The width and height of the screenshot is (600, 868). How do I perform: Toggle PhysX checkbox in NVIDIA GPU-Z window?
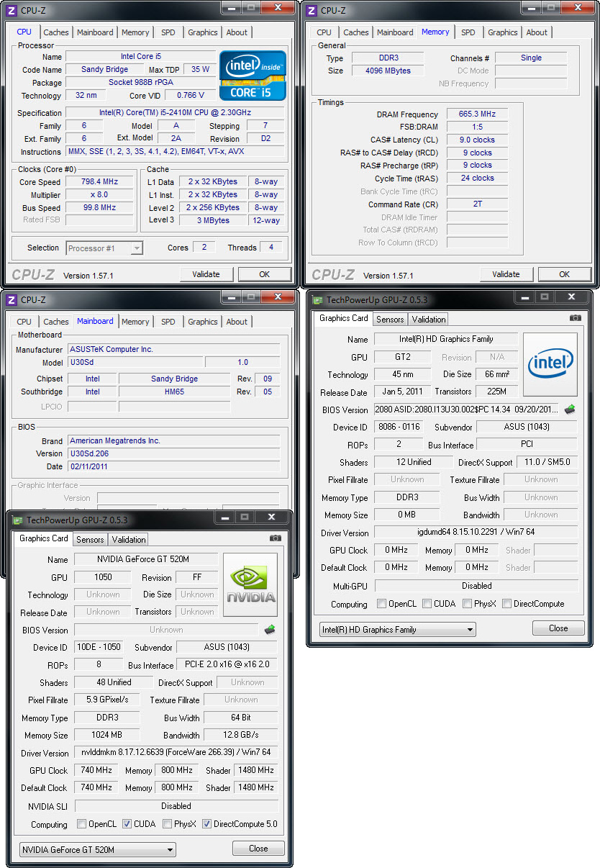[x=167, y=824]
